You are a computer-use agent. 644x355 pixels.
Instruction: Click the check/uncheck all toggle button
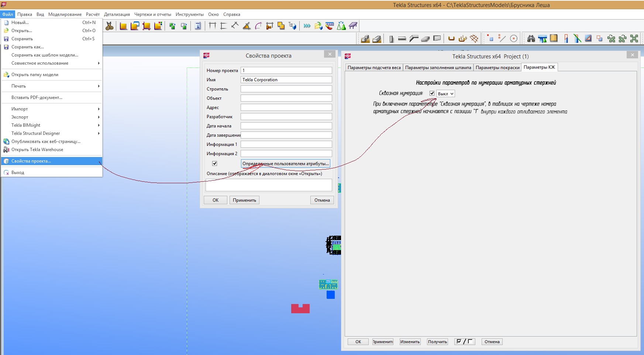click(464, 342)
